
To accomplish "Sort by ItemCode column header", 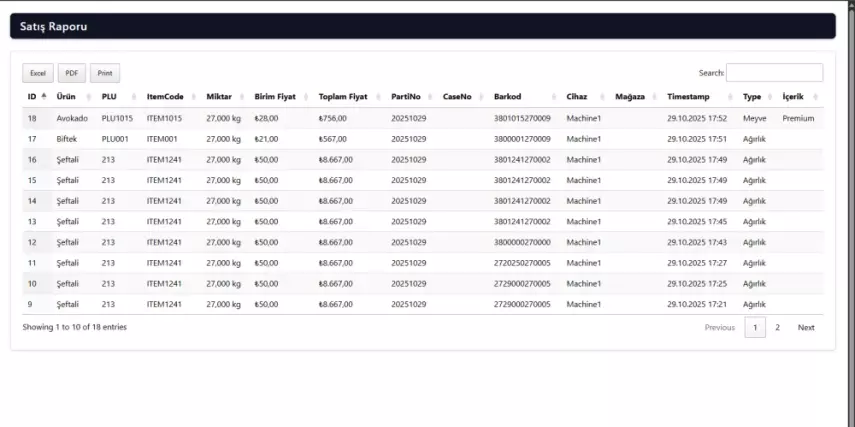I will [165, 97].
